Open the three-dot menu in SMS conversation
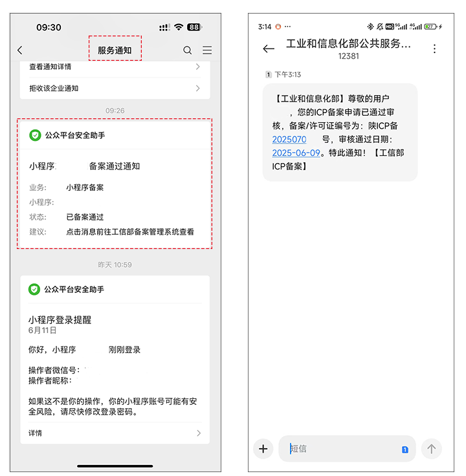Screen dimensions: 466x476 click(x=434, y=49)
